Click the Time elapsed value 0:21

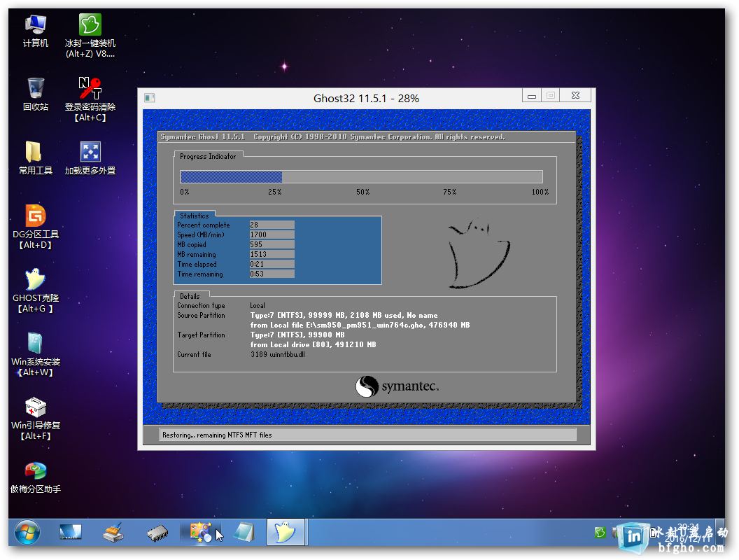pos(272,265)
